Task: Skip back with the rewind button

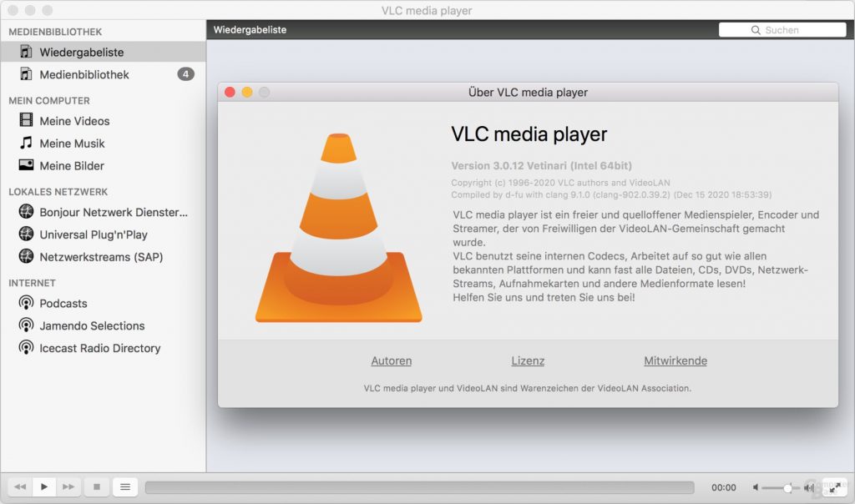Action: pyautogui.click(x=20, y=486)
